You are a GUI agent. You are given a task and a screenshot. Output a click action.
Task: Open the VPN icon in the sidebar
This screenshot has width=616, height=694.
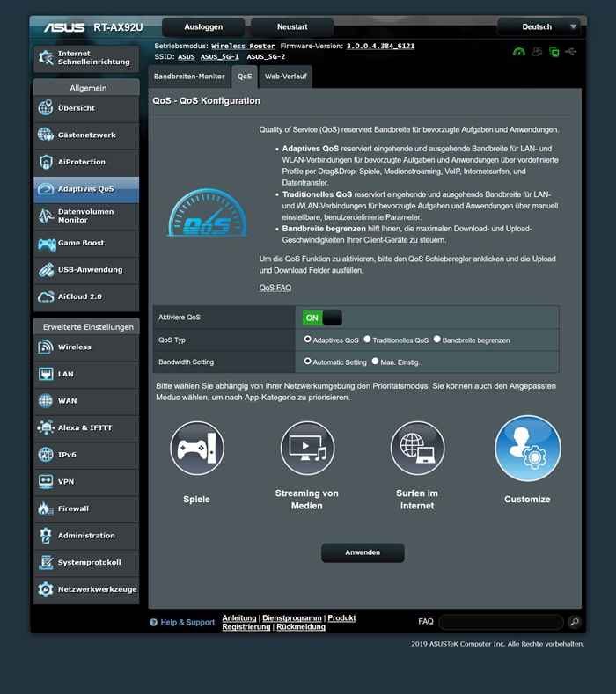[46, 481]
